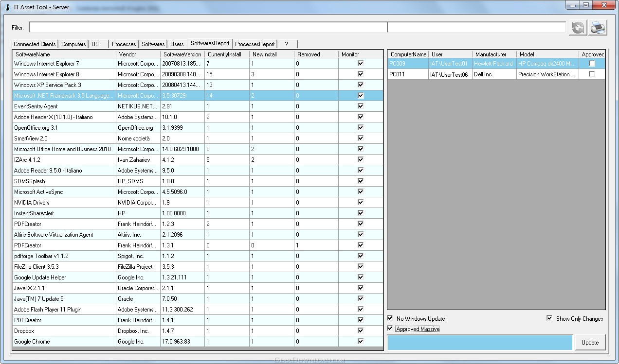Select SDMSSplash row

(x=198, y=181)
